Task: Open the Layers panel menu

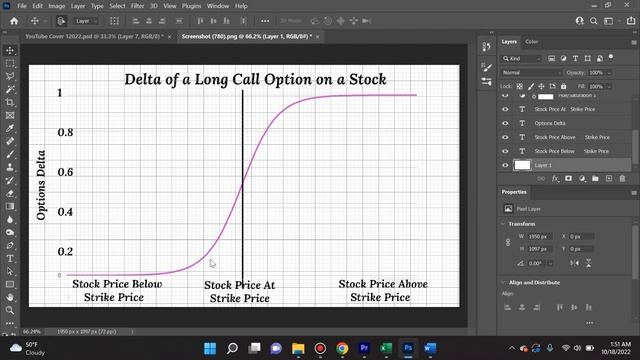Action: click(x=634, y=42)
